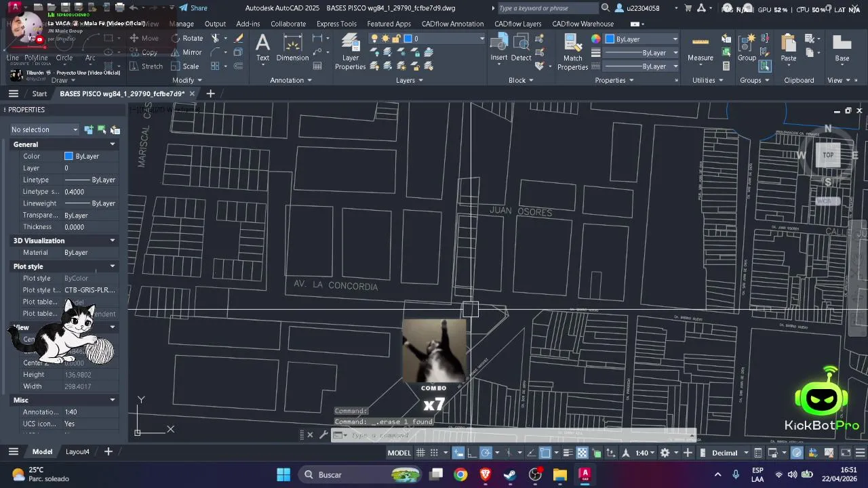Expand the Layers panel dropdown

[x=410, y=80]
